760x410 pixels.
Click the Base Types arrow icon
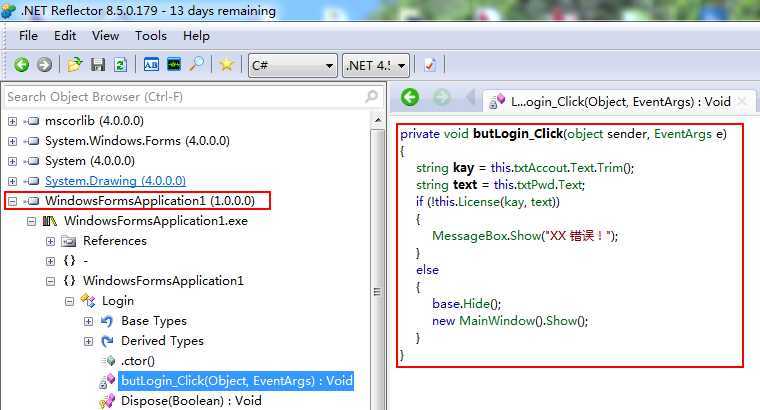107,321
